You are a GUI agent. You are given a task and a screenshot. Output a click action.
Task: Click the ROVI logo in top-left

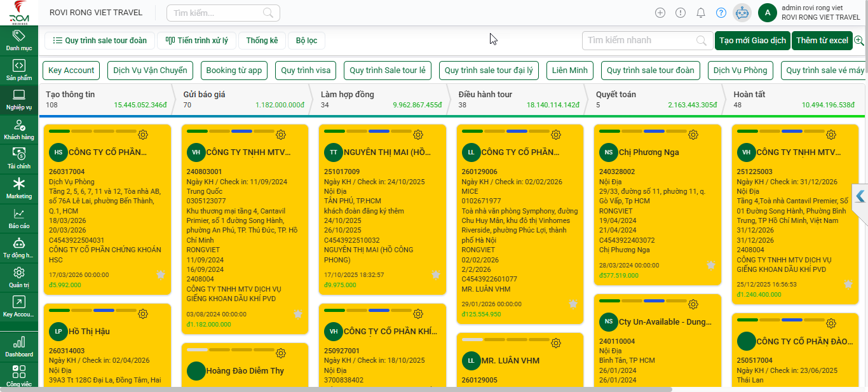(18, 13)
